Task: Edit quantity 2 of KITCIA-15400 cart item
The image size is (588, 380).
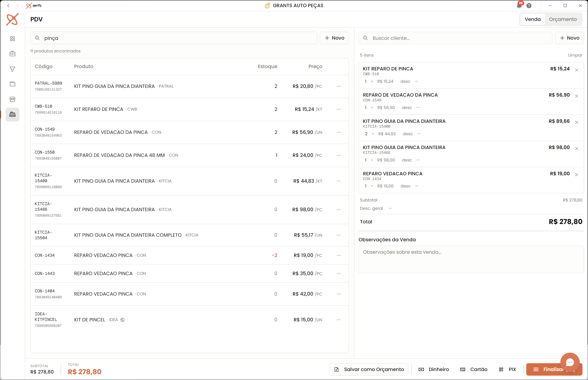Action: click(366, 134)
